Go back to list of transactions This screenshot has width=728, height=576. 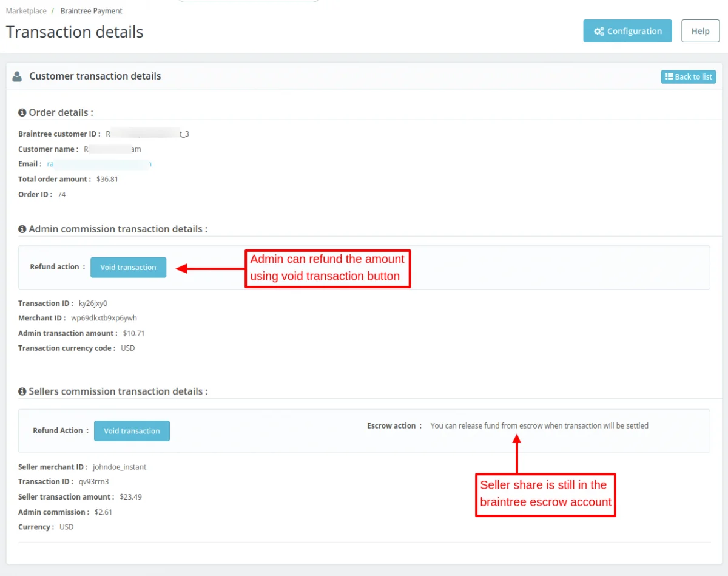tap(689, 76)
